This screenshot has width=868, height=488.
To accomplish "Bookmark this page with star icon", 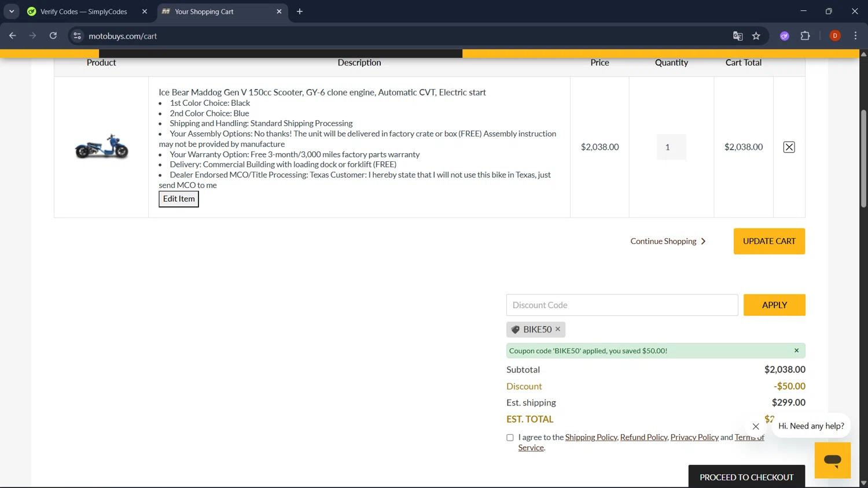I will [756, 36].
